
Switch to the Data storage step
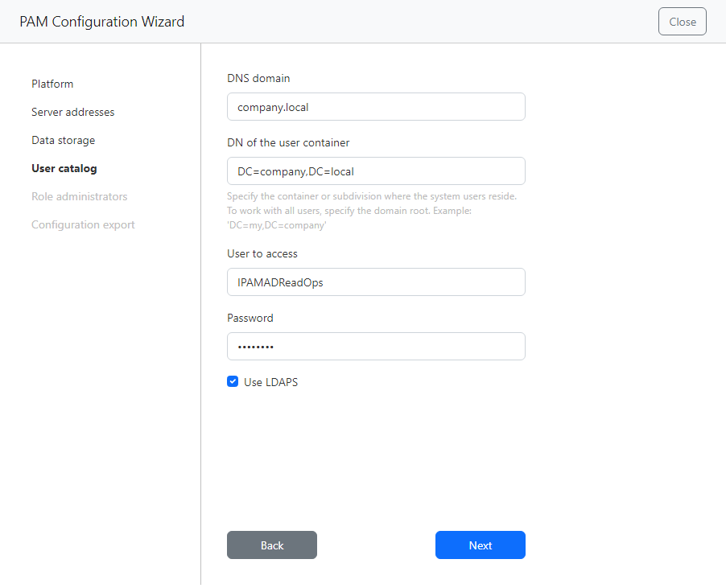tap(63, 140)
